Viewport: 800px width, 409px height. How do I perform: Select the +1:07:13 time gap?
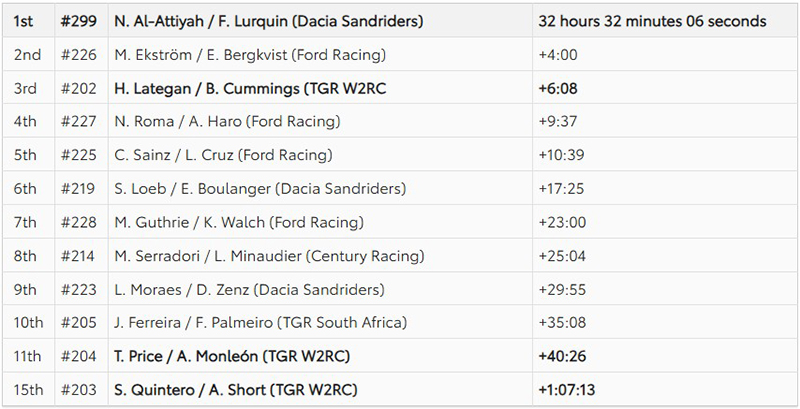[x=567, y=390]
